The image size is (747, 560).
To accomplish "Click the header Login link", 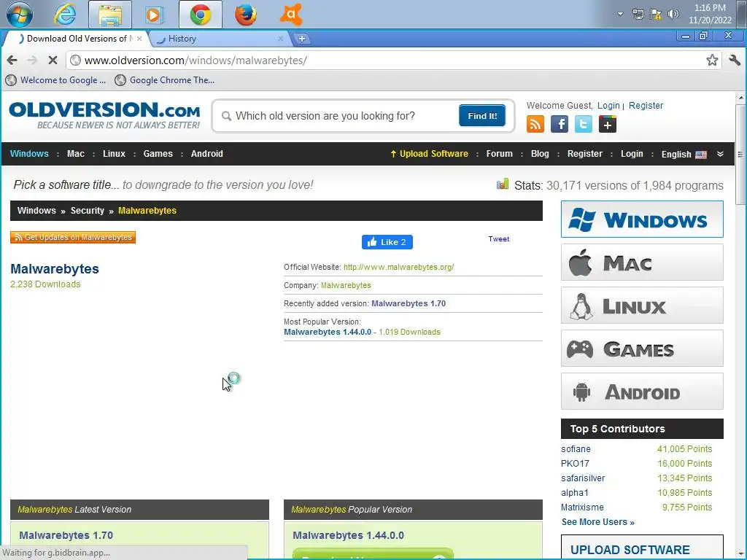I will [x=608, y=106].
